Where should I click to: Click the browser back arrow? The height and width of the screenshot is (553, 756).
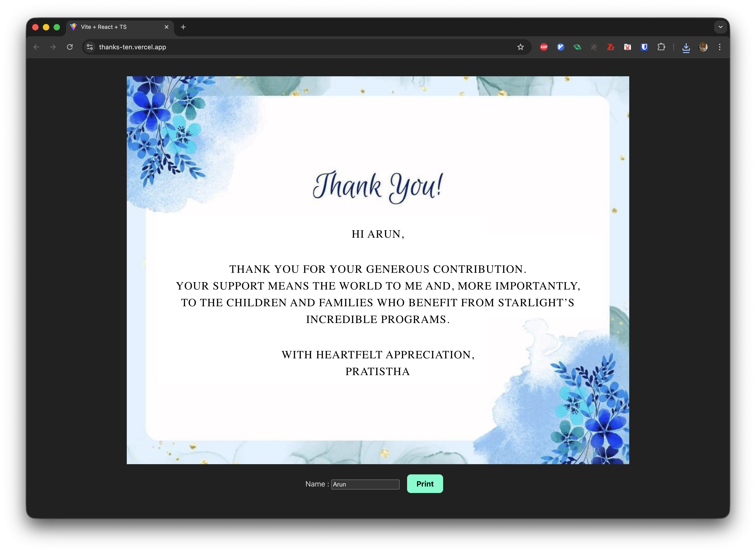(37, 47)
